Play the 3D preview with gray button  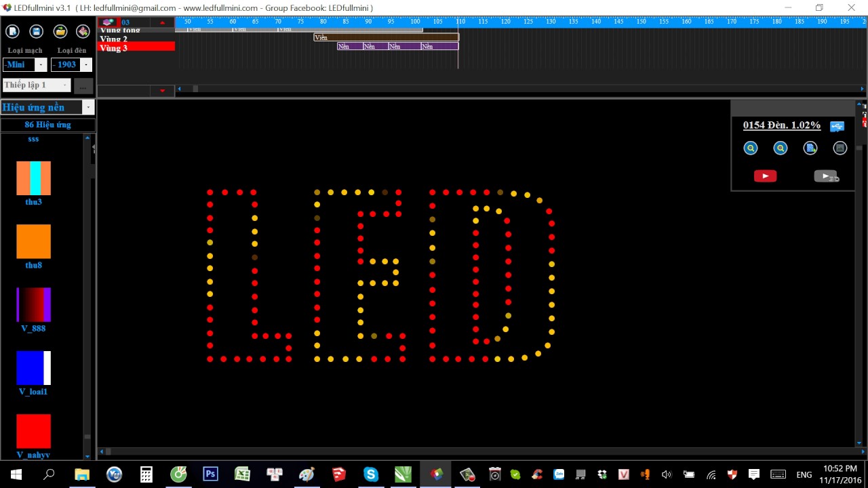pos(826,176)
